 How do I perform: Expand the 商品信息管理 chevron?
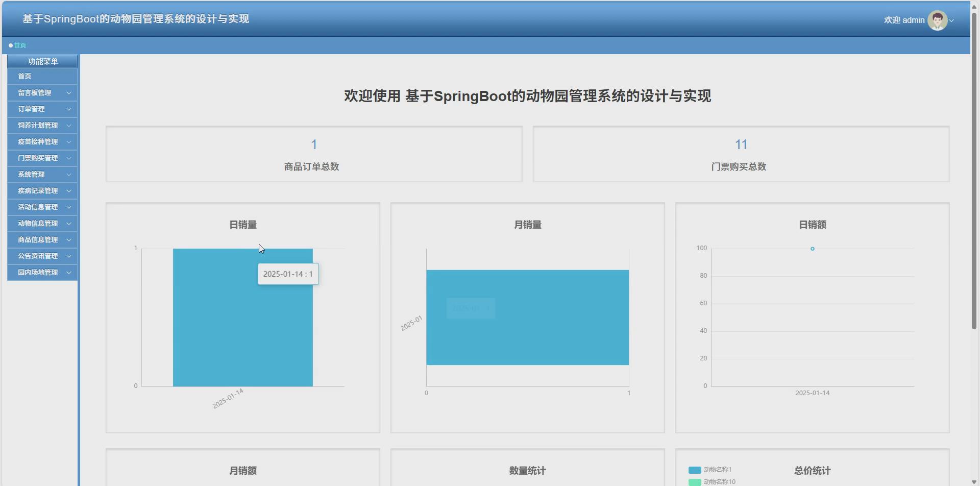(x=69, y=240)
